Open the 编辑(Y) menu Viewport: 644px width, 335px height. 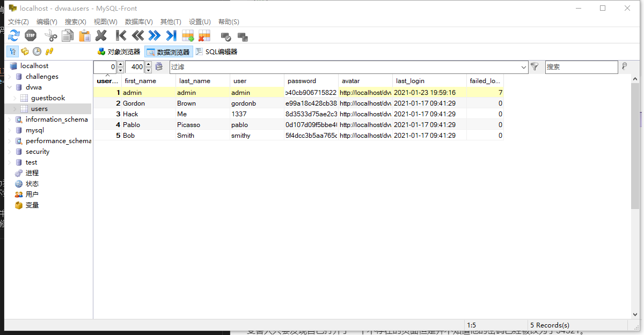tap(47, 22)
